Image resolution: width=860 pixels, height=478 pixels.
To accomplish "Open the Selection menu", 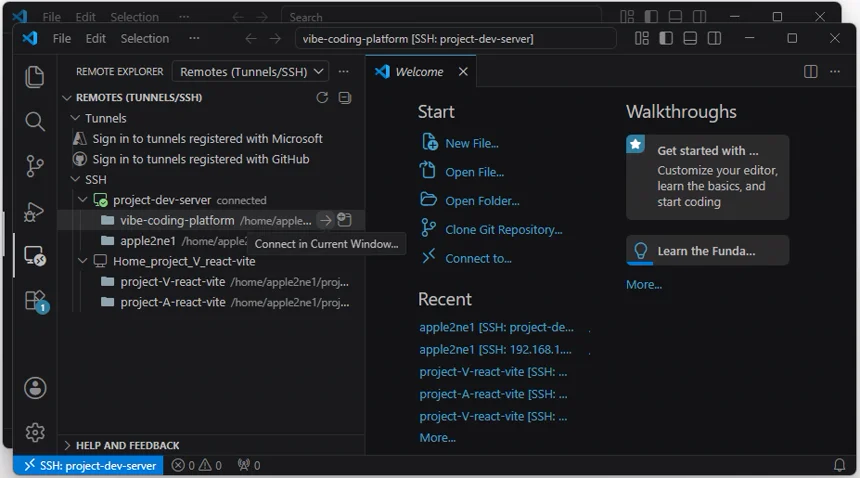I will [145, 38].
